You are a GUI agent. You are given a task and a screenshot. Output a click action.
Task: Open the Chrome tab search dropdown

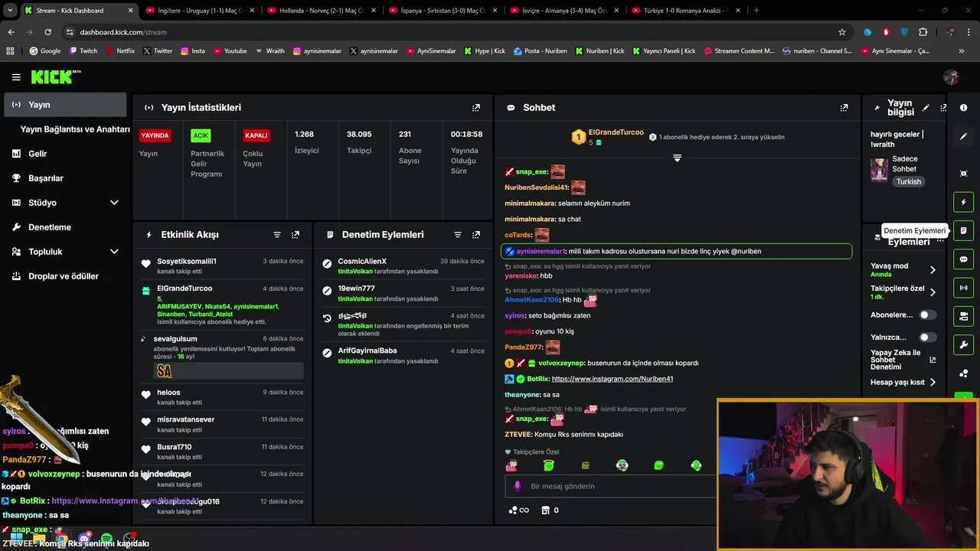[10, 10]
